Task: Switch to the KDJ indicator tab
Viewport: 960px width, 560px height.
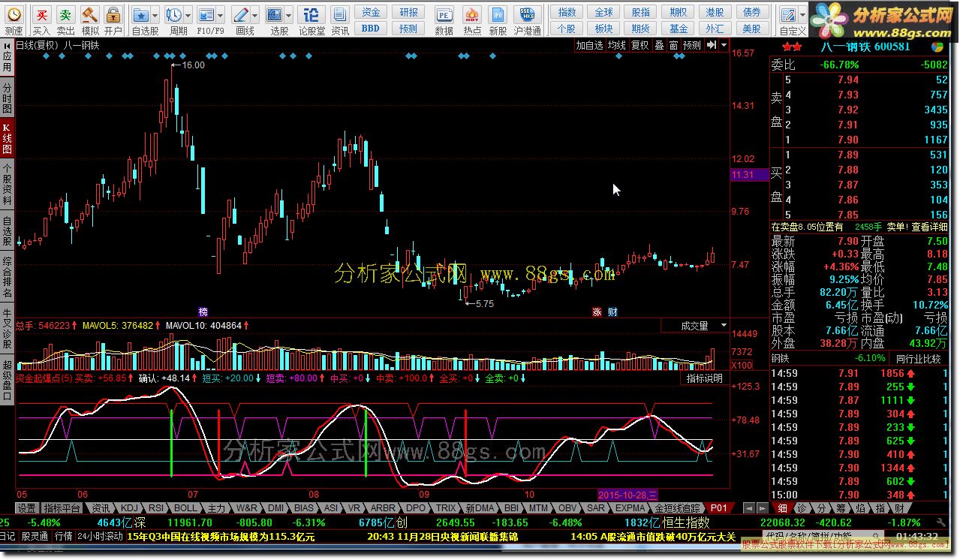Action: 130,508
